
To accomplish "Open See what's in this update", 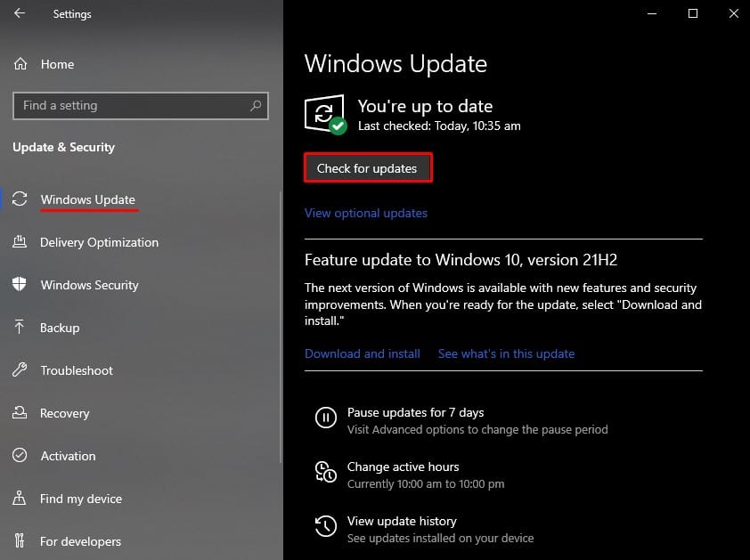I will pos(507,353).
